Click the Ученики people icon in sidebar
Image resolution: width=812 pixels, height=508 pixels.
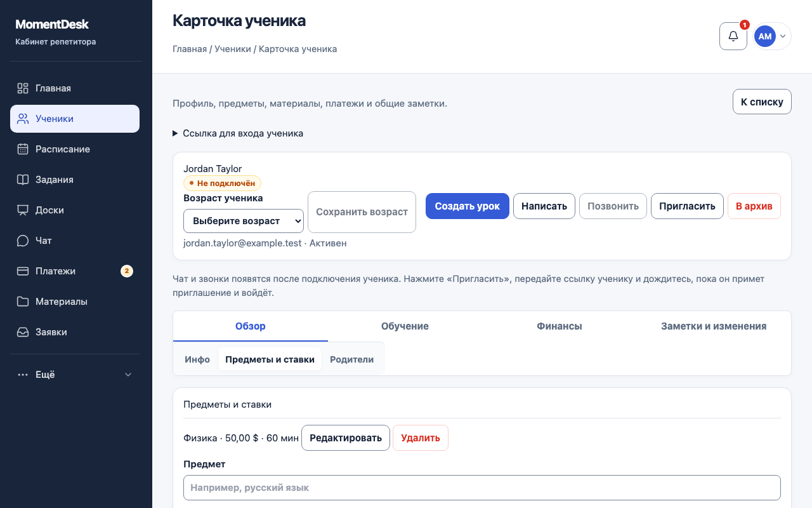(23, 119)
